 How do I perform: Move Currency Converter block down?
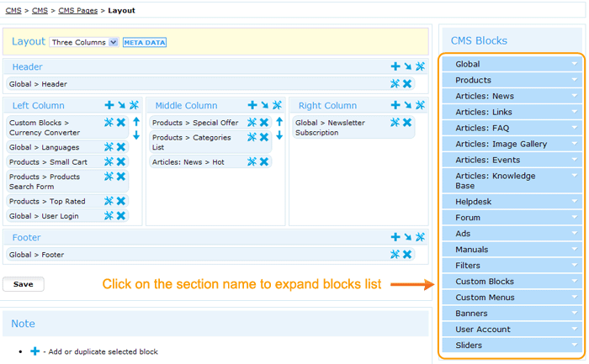click(136, 135)
